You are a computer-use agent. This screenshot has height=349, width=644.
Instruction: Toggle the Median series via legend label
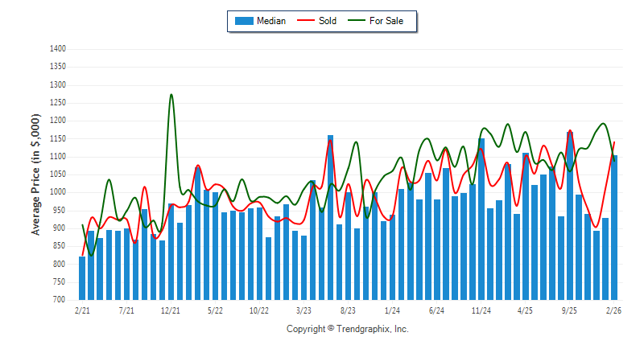[271, 21]
